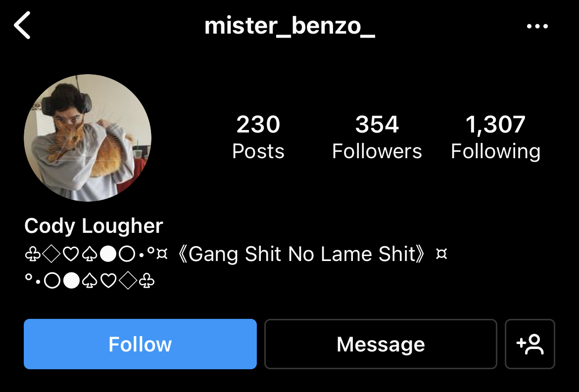Tap the add-person suggested accounts icon
This screenshot has height=392, width=579.
tap(530, 344)
